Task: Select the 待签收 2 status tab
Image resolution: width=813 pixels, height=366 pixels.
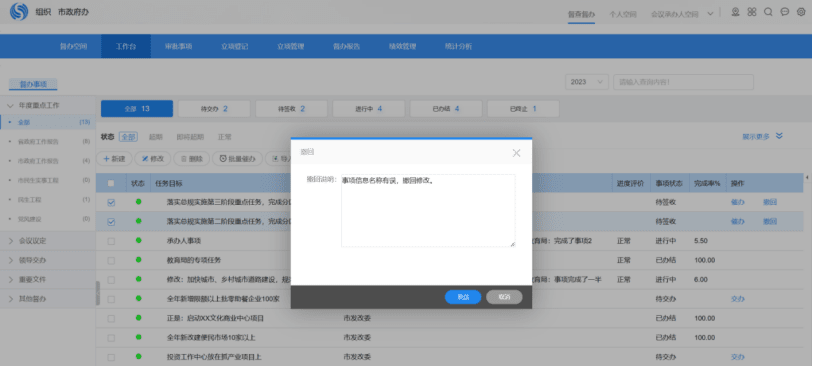Action: coord(291,109)
